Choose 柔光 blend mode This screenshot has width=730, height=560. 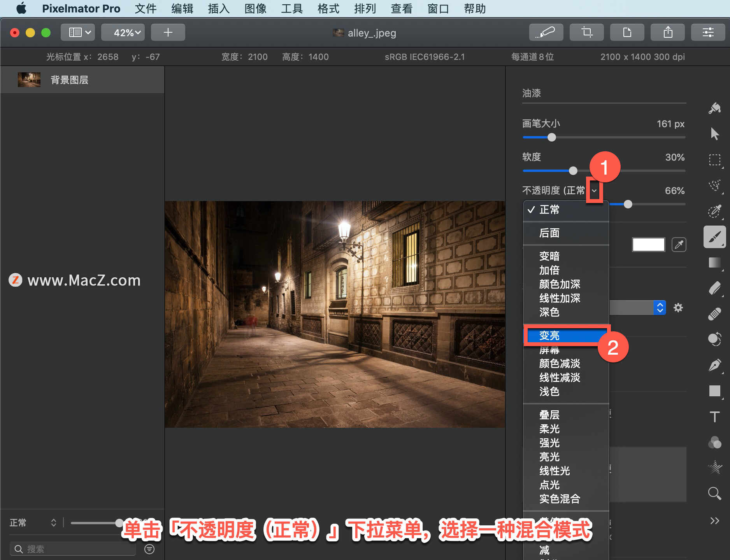tap(566, 429)
